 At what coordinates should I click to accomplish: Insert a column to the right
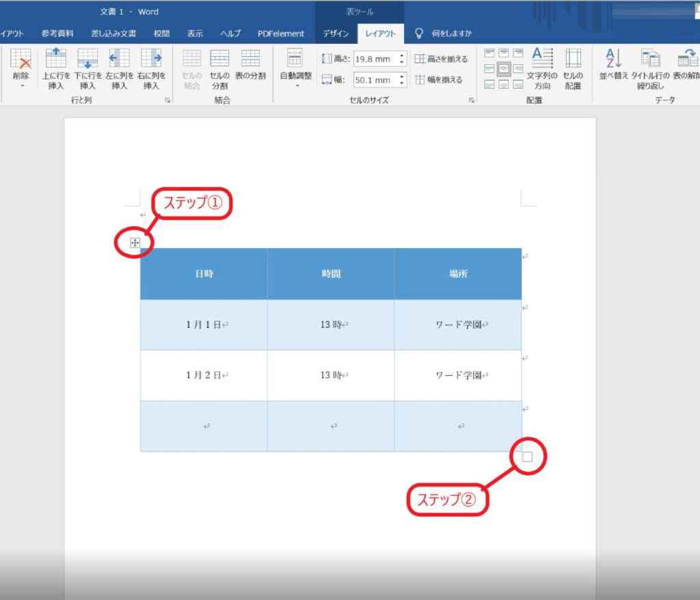tap(150, 59)
